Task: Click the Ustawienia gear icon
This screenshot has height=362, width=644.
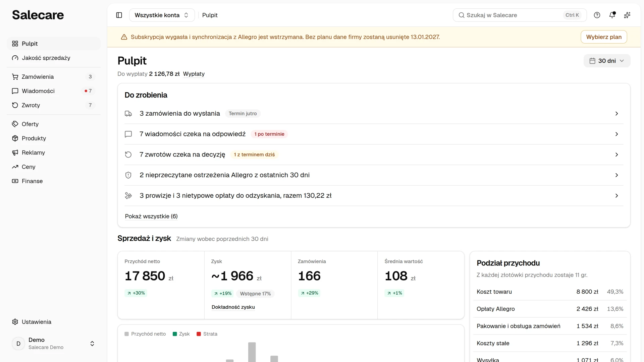Action: click(x=15, y=322)
